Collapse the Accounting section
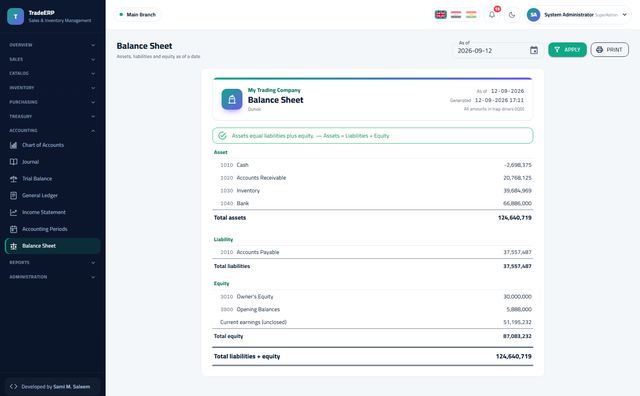The width and height of the screenshot is (640, 396). (x=52, y=131)
